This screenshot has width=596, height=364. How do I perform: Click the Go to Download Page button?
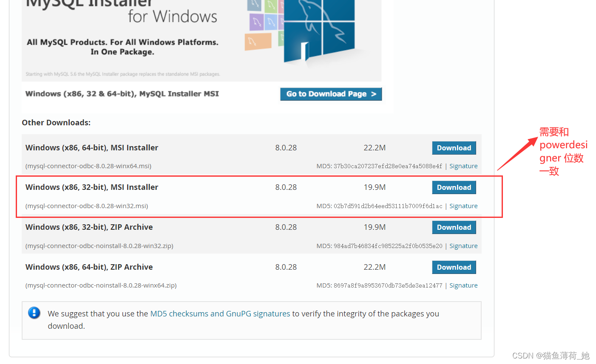tap(331, 94)
